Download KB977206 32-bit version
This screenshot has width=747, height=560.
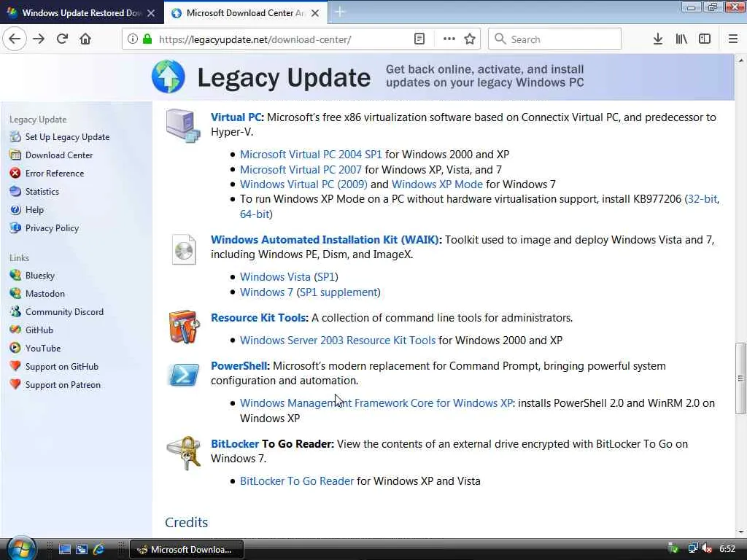coord(703,199)
